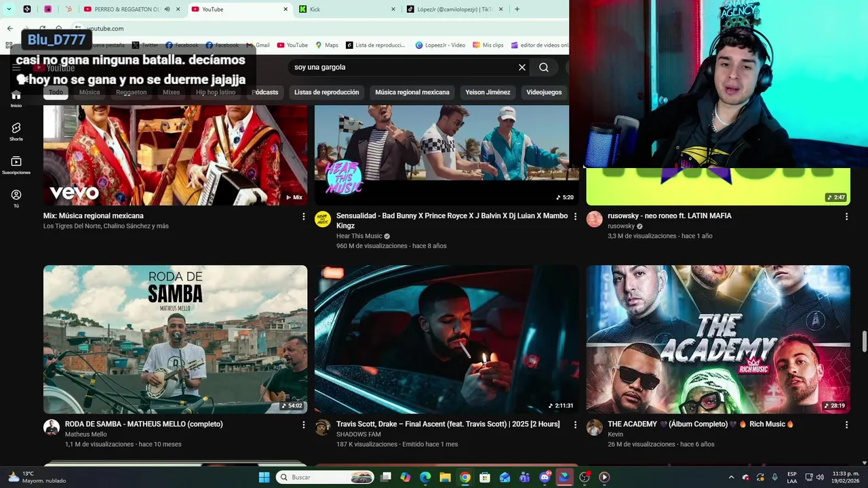This screenshot has width=868, height=488.
Task: Select the Música regional mexicana chip
Action: [x=412, y=92]
